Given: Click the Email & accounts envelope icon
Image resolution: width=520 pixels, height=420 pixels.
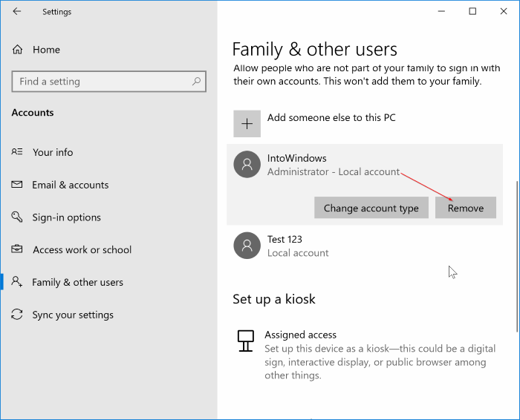Looking at the screenshot, I should click(17, 184).
